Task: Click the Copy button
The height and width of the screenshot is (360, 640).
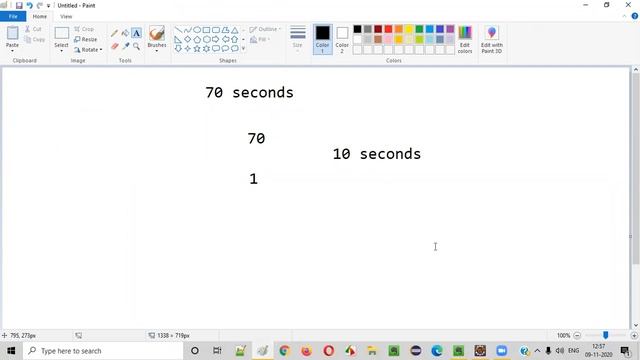Action: [34, 40]
